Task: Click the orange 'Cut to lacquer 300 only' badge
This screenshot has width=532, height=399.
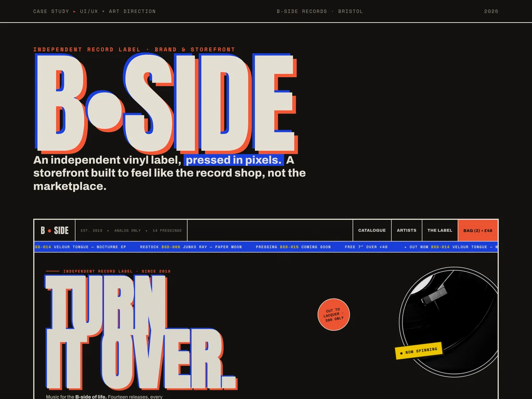Action: point(334,315)
